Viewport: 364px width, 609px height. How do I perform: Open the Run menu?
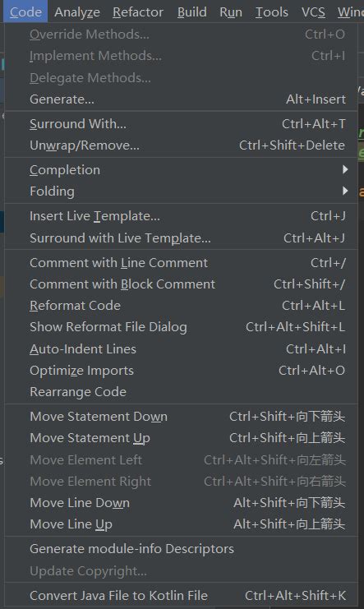pyautogui.click(x=231, y=12)
